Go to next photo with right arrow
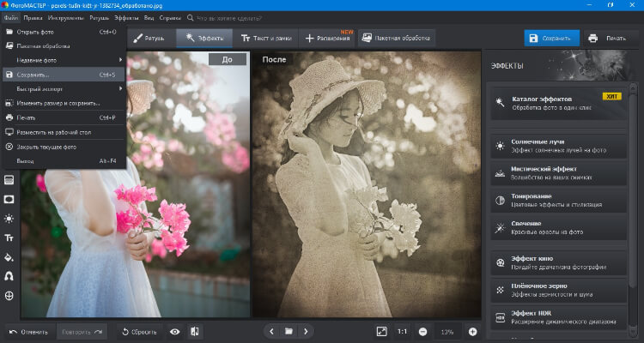 coord(307,331)
